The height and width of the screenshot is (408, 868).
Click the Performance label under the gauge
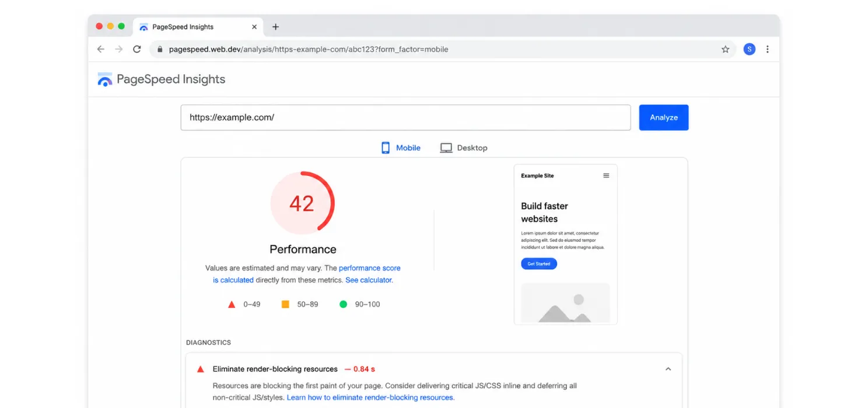coord(303,249)
